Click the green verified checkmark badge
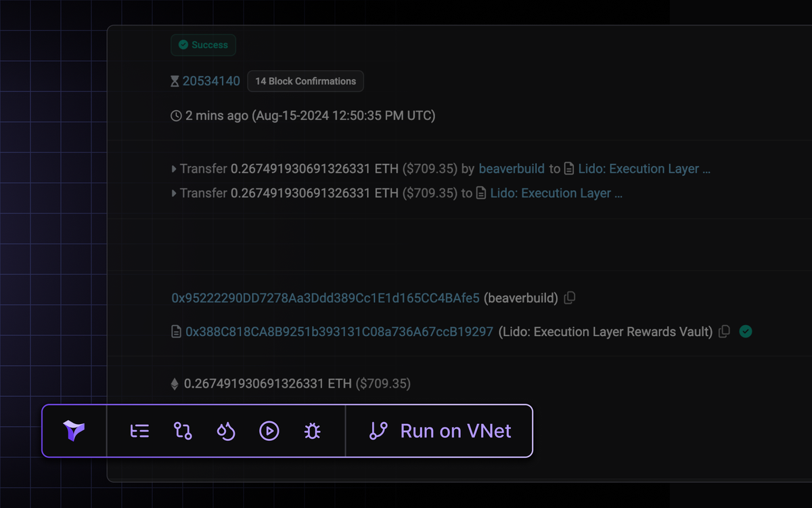The image size is (812, 508). pyautogui.click(x=746, y=332)
